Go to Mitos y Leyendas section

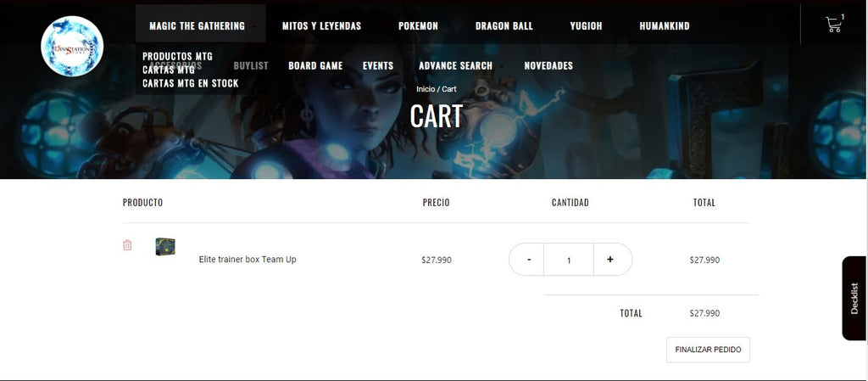coord(321,25)
